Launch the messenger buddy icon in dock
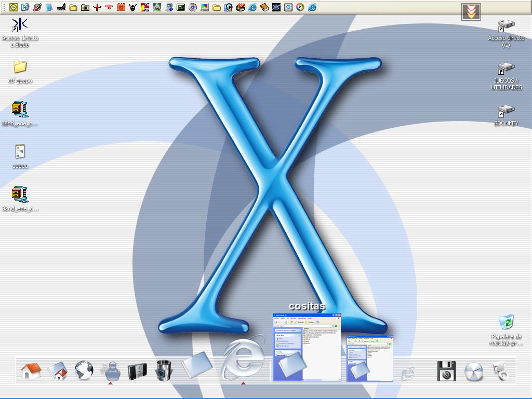Viewport: 532px width, 399px height. (x=111, y=370)
